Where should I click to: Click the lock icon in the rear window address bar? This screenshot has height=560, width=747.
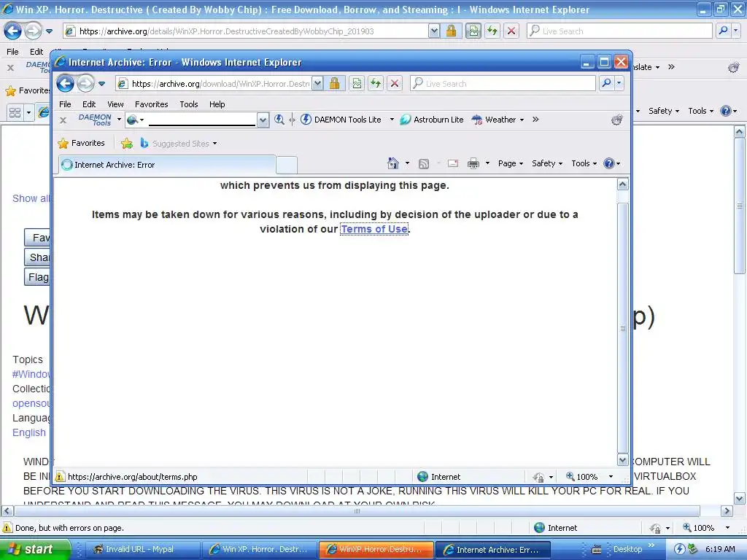(451, 31)
